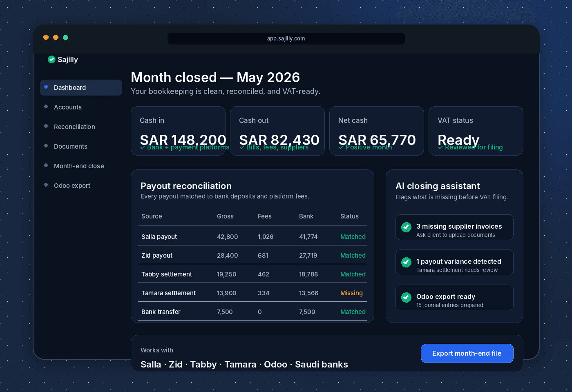
Task: Open the Odoo export ready card
Action: 454,298
